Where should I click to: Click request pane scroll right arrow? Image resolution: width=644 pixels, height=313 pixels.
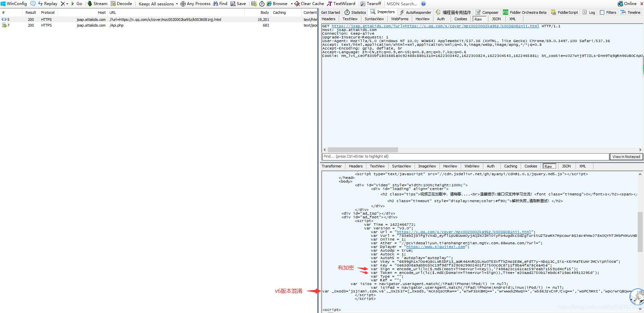coord(640,150)
